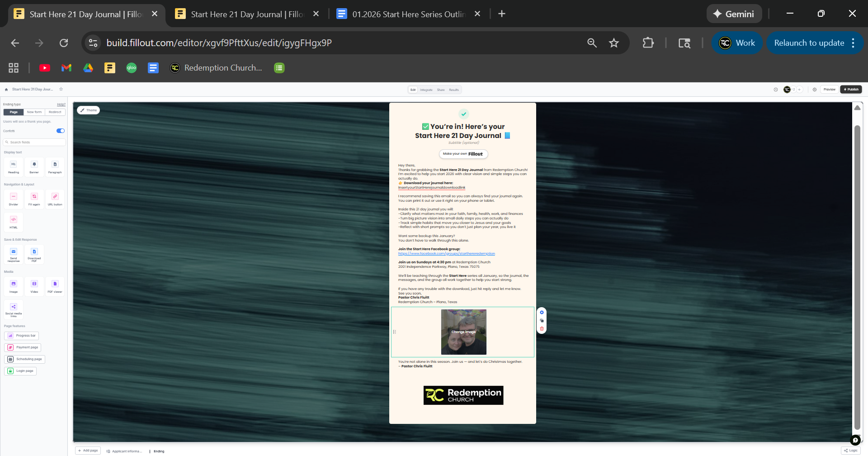The image size is (868, 456).
Task: Click the Publish button
Action: tap(851, 90)
